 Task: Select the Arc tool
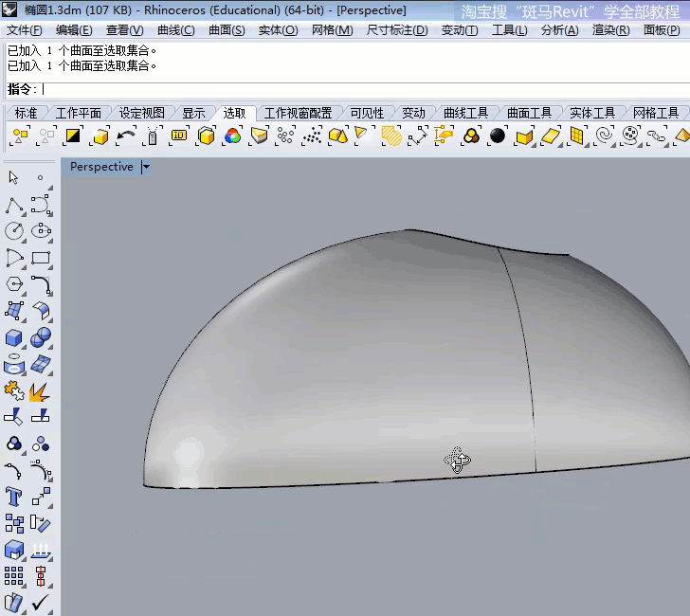(x=14, y=258)
